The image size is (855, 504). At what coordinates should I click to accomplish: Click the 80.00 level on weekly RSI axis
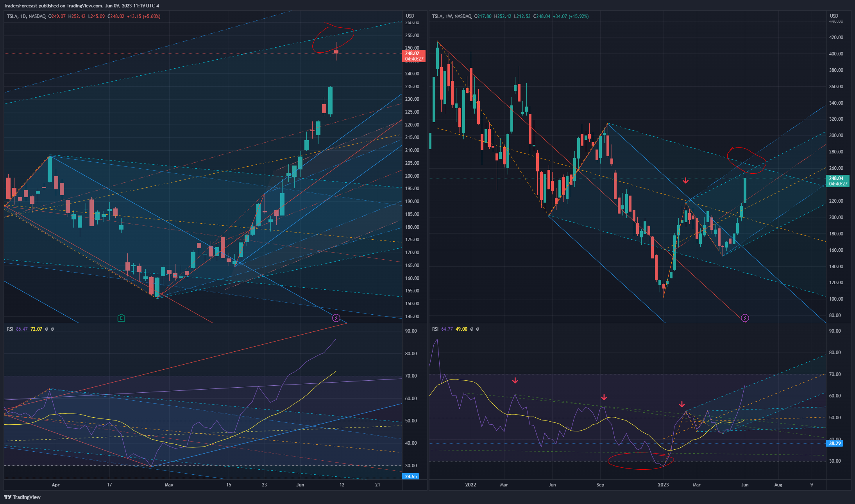[x=835, y=353]
